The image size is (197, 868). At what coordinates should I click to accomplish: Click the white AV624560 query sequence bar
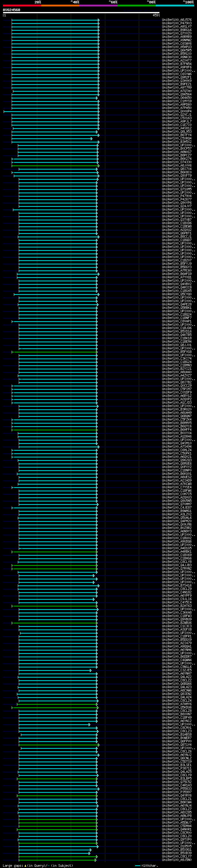(81, 13)
